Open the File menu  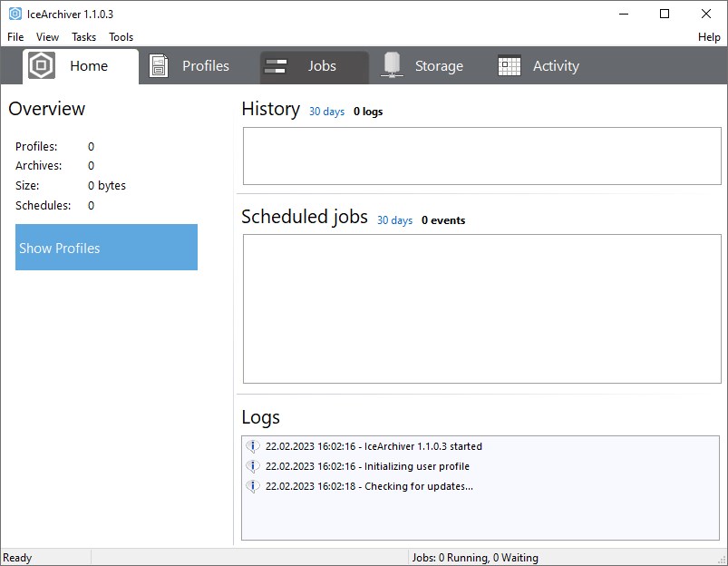[15, 37]
